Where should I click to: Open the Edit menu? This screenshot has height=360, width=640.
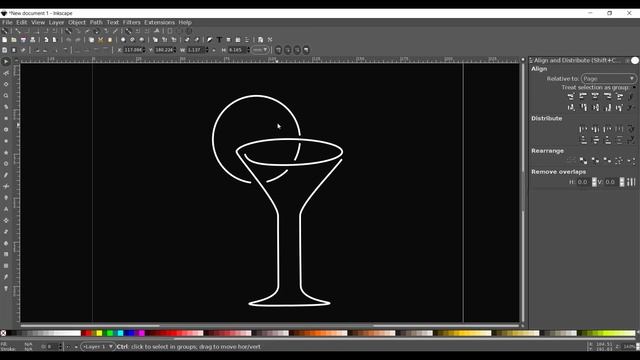click(x=22, y=22)
